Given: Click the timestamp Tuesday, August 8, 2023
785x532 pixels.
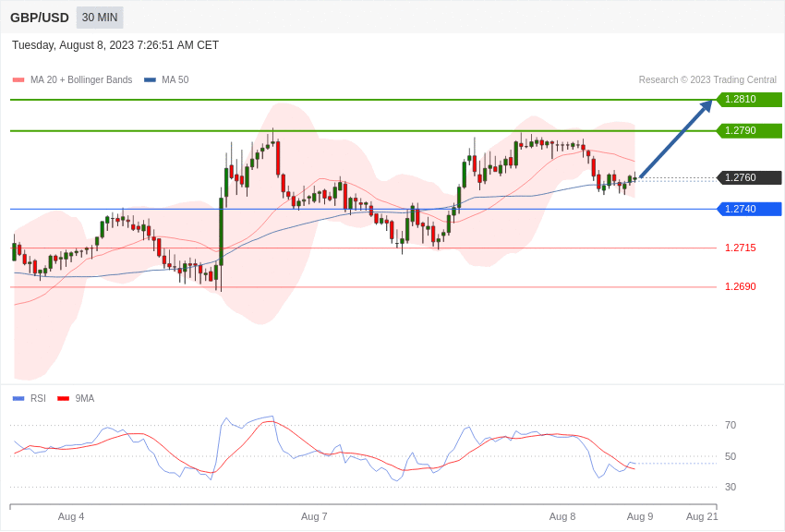Looking at the screenshot, I should [115, 45].
